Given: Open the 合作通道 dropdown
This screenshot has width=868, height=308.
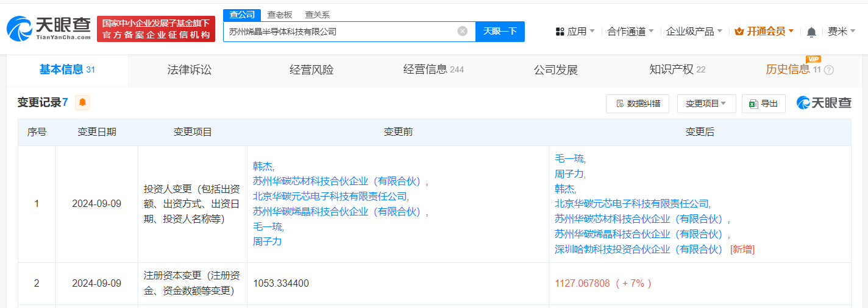Looking at the screenshot, I should pyautogui.click(x=630, y=32).
